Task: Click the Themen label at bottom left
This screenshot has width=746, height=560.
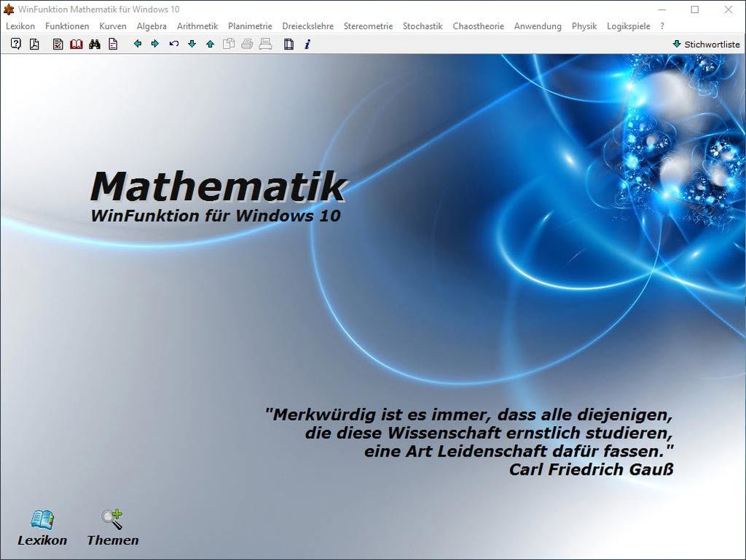Action: point(113,540)
